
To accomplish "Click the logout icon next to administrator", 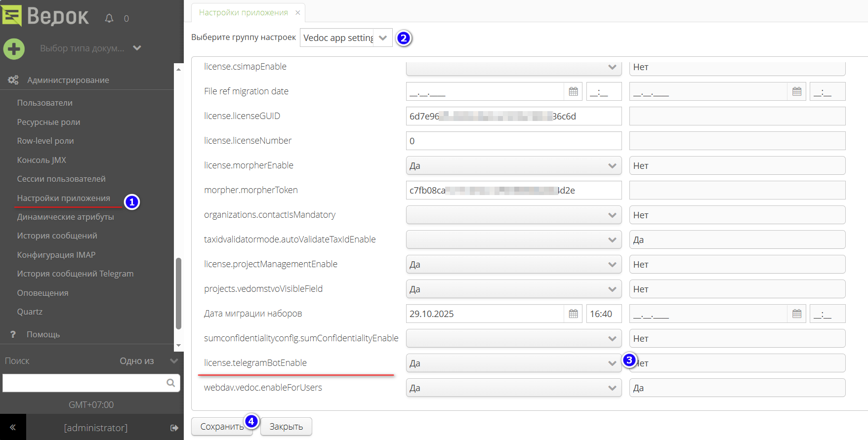I will click(174, 428).
